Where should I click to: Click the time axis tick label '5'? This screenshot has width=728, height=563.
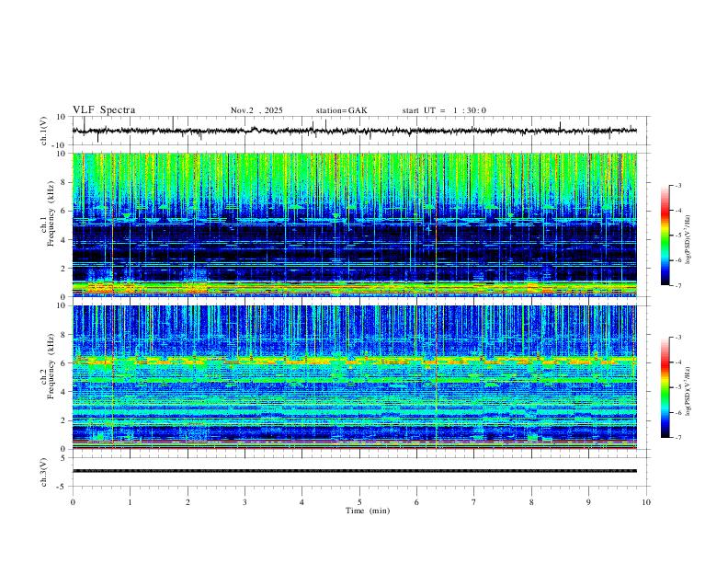click(x=359, y=502)
